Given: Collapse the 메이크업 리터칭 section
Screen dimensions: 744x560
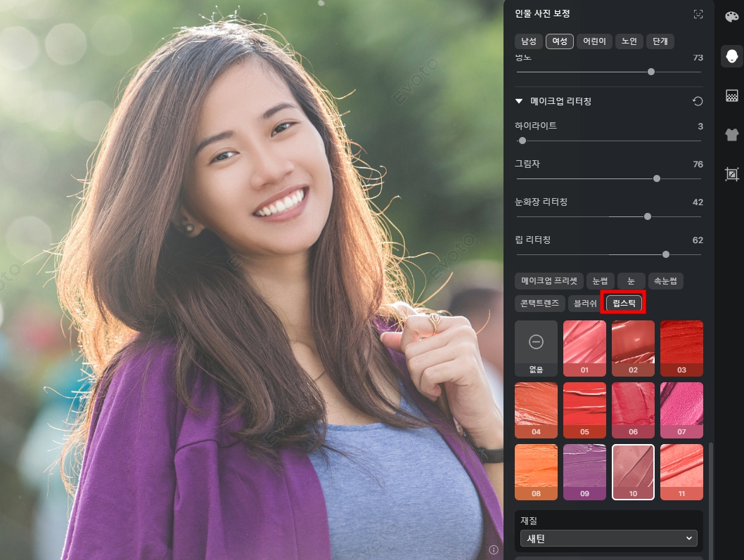Looking at the screenshot, I should tap(518, 101).
